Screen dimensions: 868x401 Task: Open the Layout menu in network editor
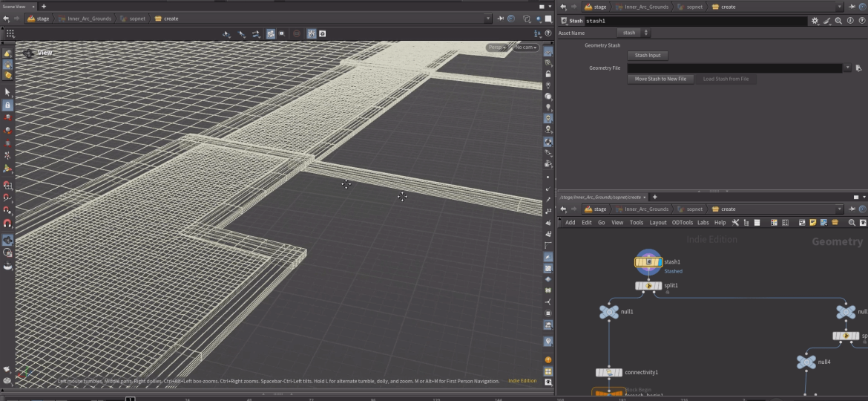coord(658,222)
